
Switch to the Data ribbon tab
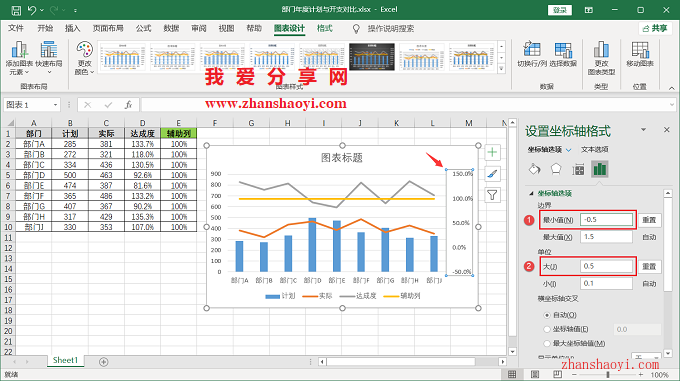coord(171,29)
